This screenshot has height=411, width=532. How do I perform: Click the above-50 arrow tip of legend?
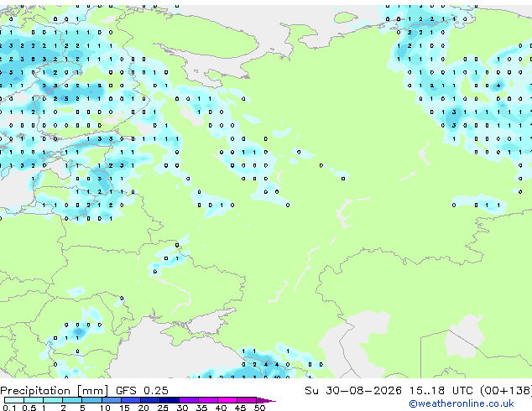pos(266,400)
